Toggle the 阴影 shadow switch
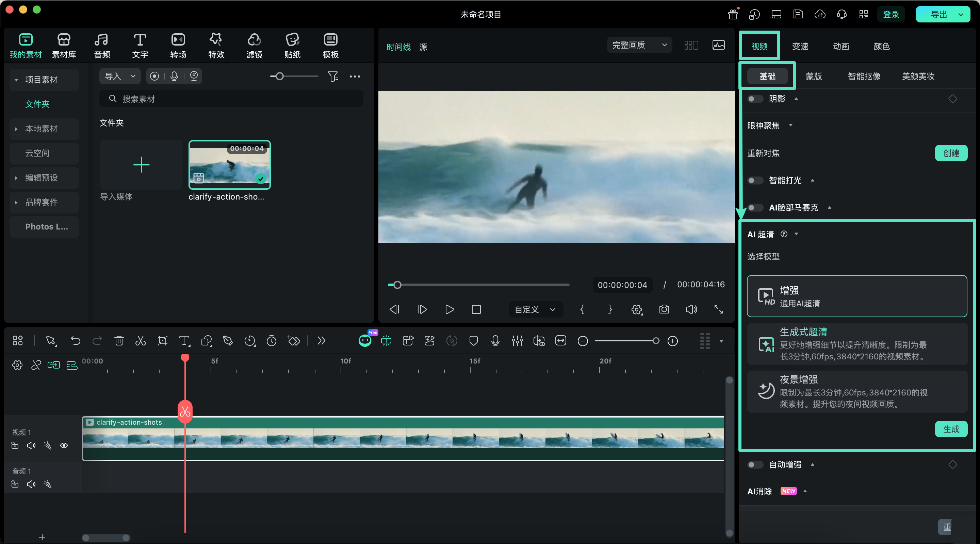The image size is (980, 544). [755, 99]
